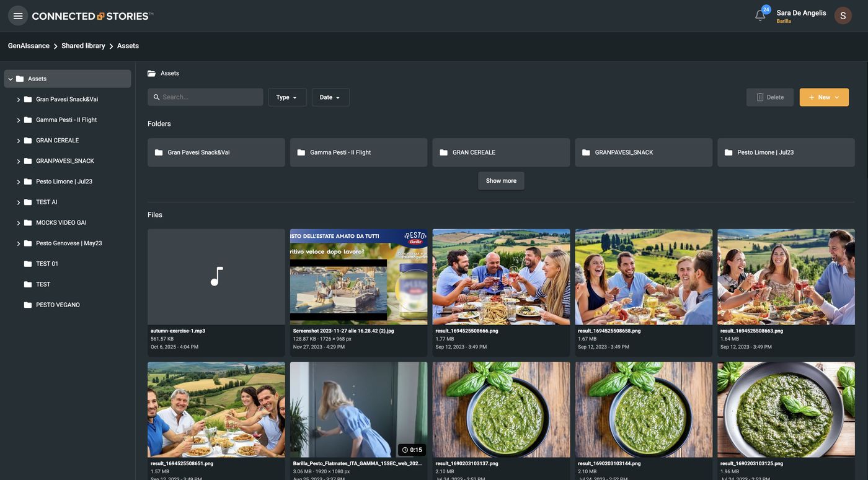Image resolution: width=868 pixels, height=480 pixels.
Task: Open the Type filter dropdown
Action: [x=287, y=97]
